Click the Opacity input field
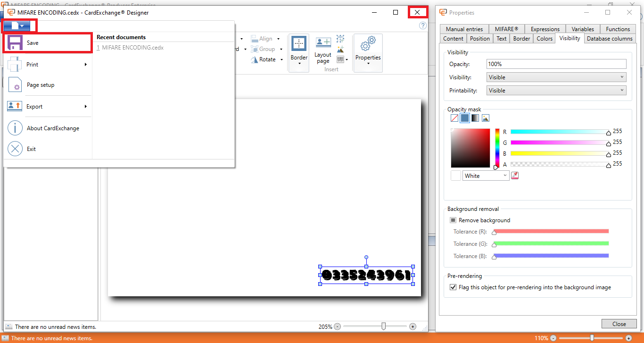 coord(556,64)
